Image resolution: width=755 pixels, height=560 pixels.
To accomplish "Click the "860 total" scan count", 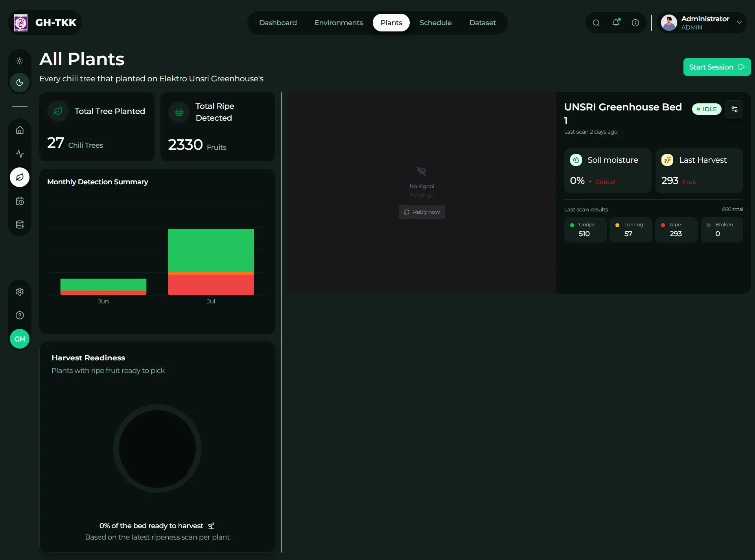I will 732,209.
